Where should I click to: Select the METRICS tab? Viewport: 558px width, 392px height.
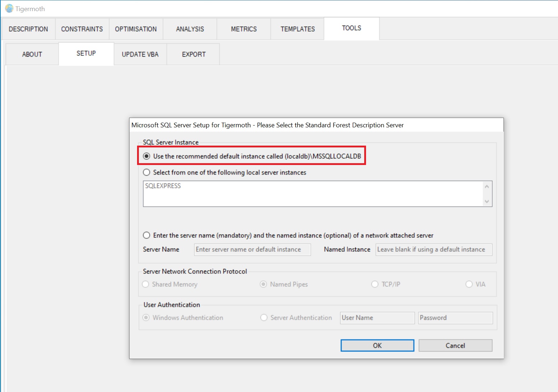(244, 29)
